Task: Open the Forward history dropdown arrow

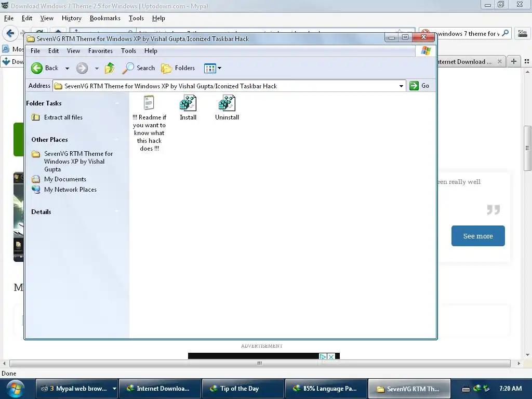Action: pos(97,69)
